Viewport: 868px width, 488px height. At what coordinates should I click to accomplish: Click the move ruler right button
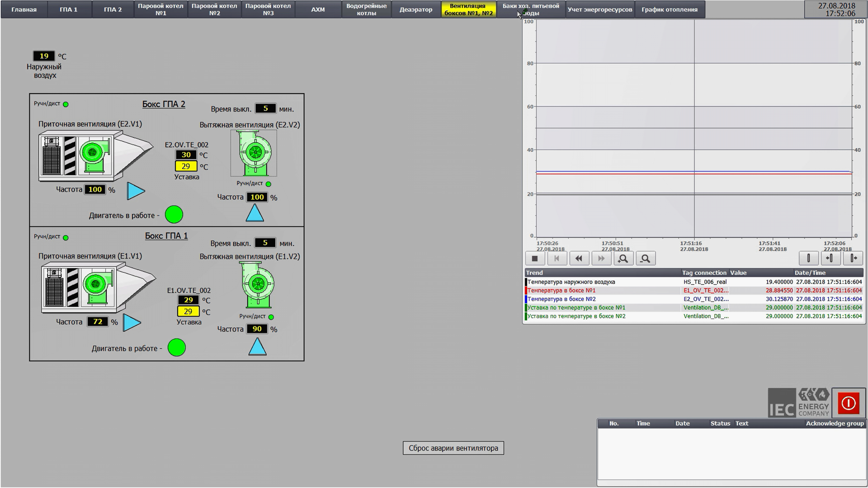click(853, 258)
